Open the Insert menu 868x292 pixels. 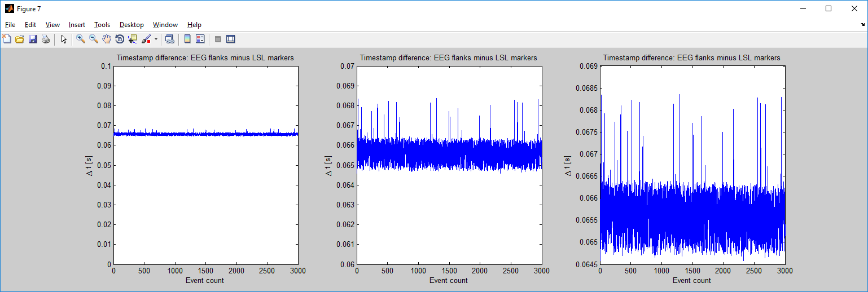coord(77,25)
